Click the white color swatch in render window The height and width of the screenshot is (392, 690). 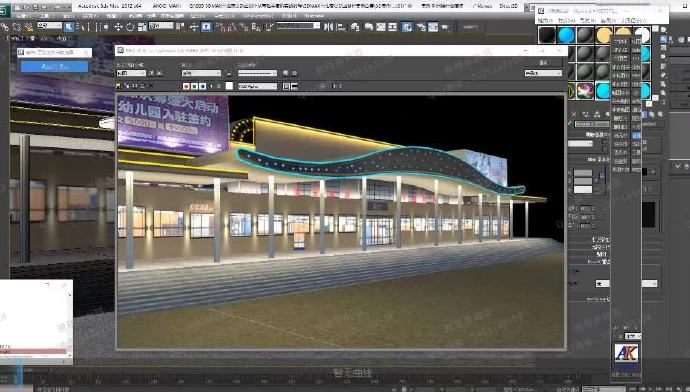(229, 86)
